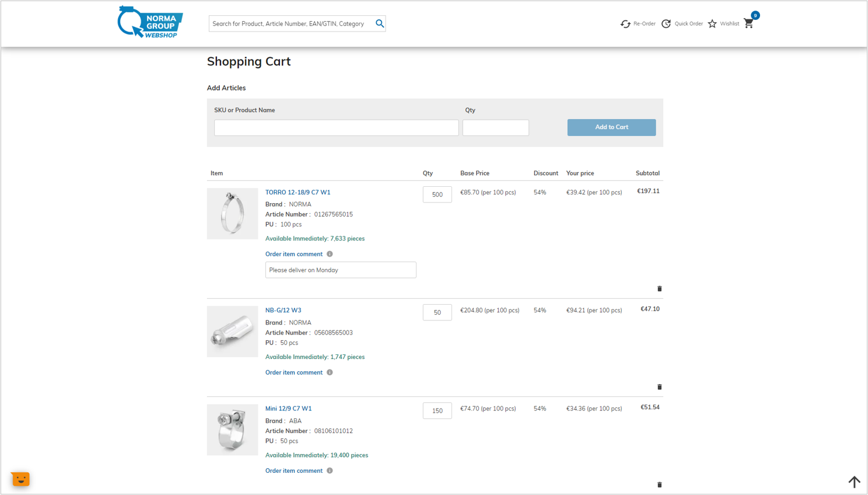Click 'Available Immediately: 1,747 pieces'

[x=315, y=357]
